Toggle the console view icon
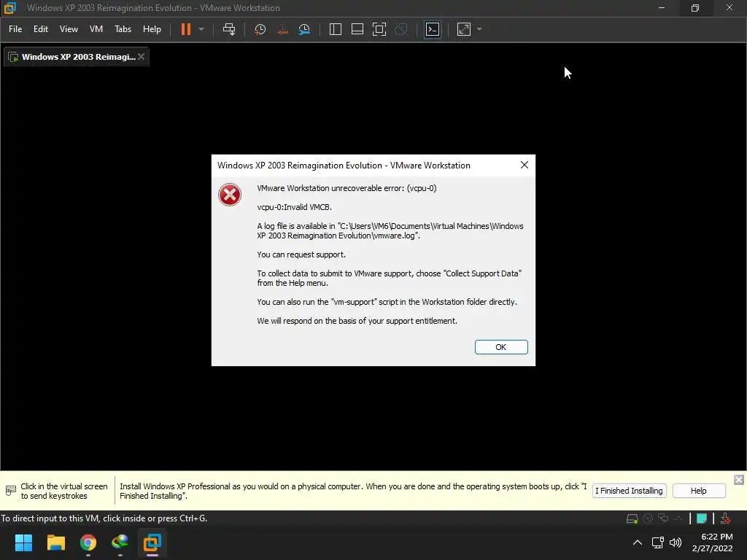 coord(433,29)
